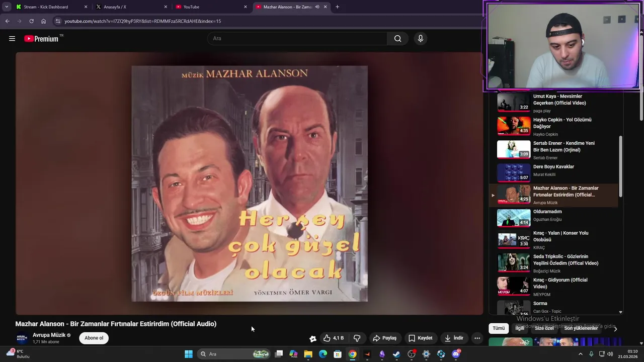The width and height of the screenshot is (644, 362).
Task: Open the tab search dropdown arrow
Action: (7, 7)
